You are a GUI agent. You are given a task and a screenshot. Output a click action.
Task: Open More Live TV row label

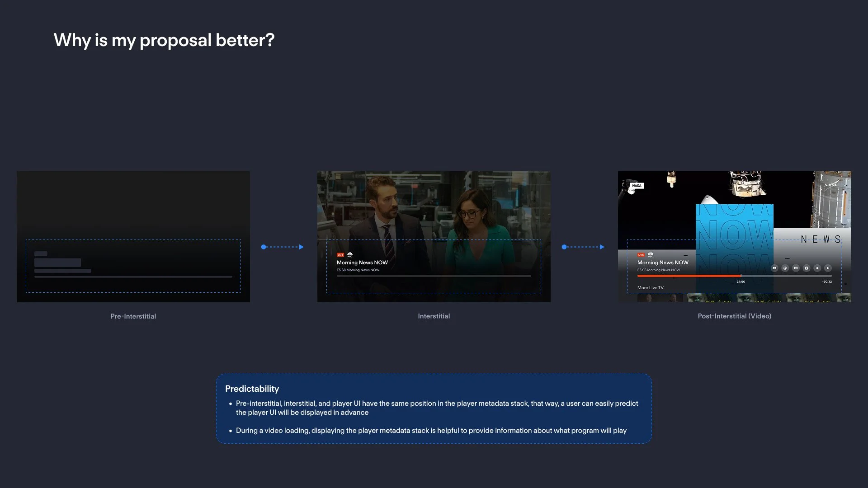coord(651,288)
